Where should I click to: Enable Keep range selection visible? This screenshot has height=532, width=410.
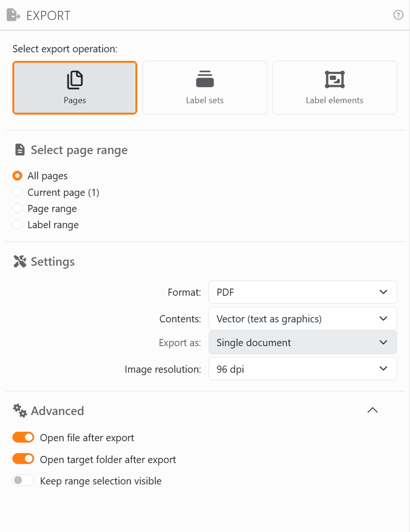pyautogui.click(x=23, y=481)
